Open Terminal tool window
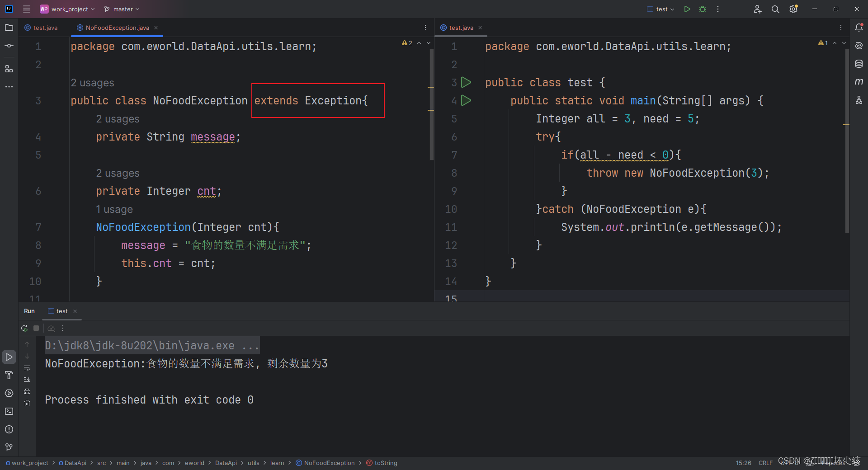 [x=9, y=411]
